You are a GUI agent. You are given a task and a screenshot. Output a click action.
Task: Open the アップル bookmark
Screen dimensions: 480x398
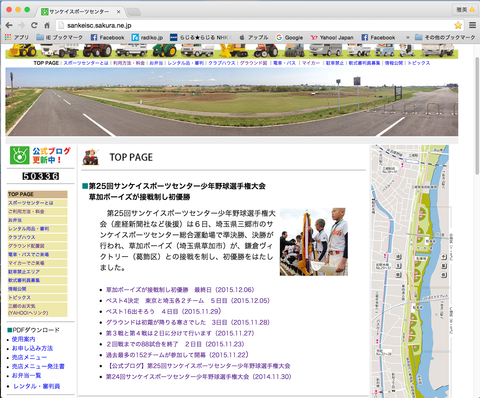click(x=254, y=37)
